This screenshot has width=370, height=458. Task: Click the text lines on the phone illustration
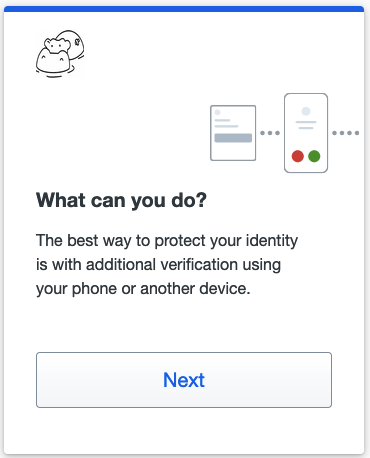pos(306,125)
